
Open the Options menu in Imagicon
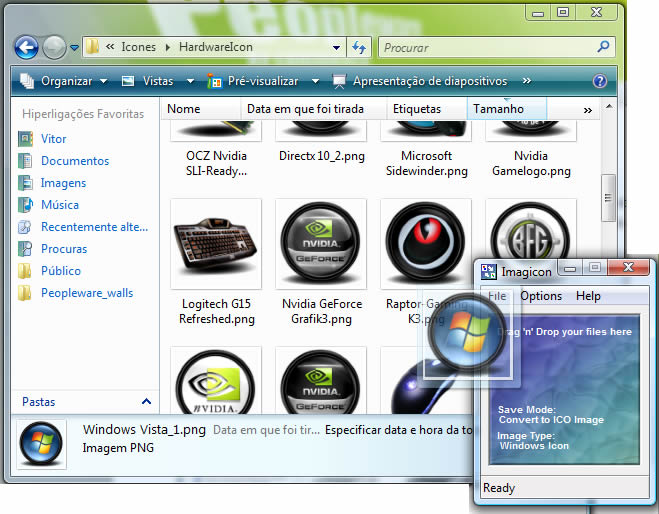pyautogui.click(x=541, y=296)
